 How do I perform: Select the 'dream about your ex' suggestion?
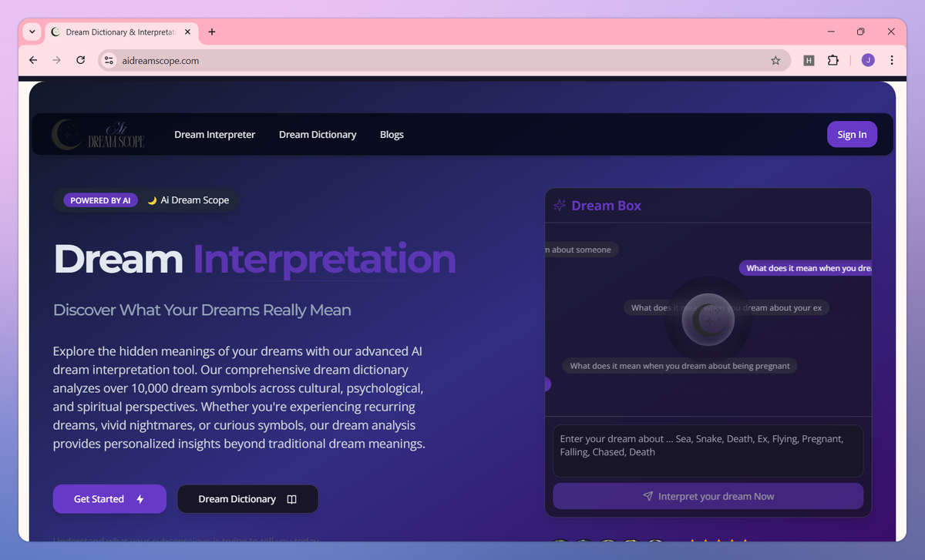click(x=726, y=307)
